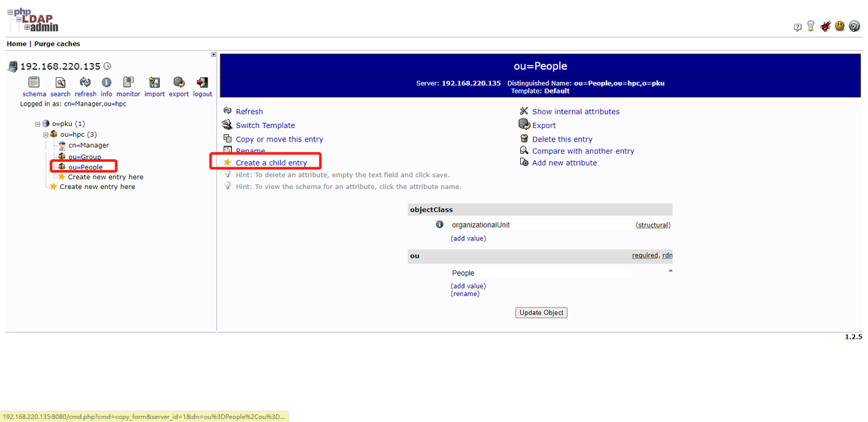Click the smiley face donate icon

[x=840, y=26]
